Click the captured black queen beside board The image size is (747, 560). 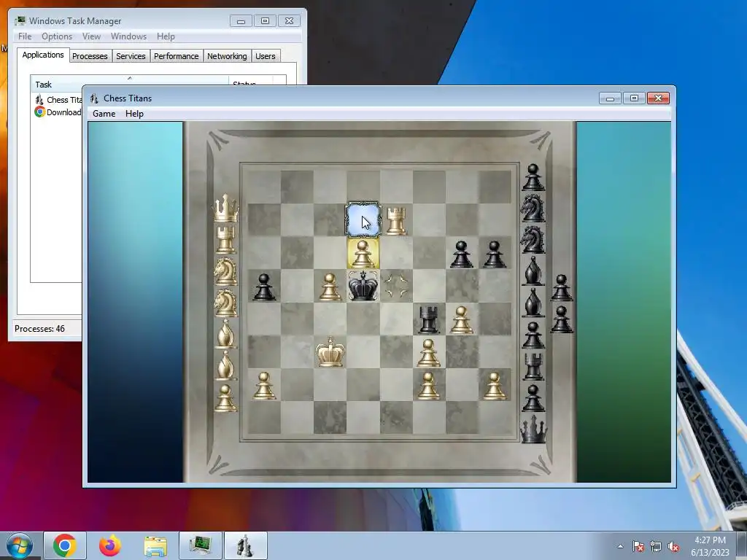[x=533, y=429]
